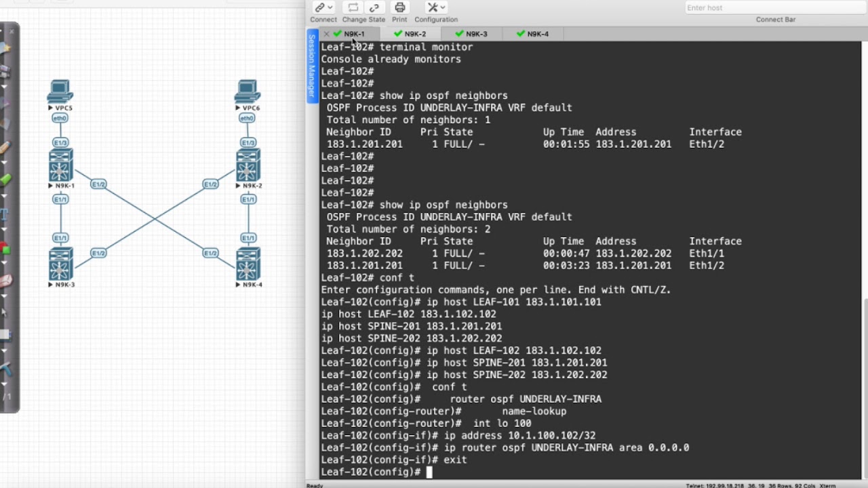Select the VPC5 computer icon in topology
Screen dimensions: 868x488
click(60, 91)
